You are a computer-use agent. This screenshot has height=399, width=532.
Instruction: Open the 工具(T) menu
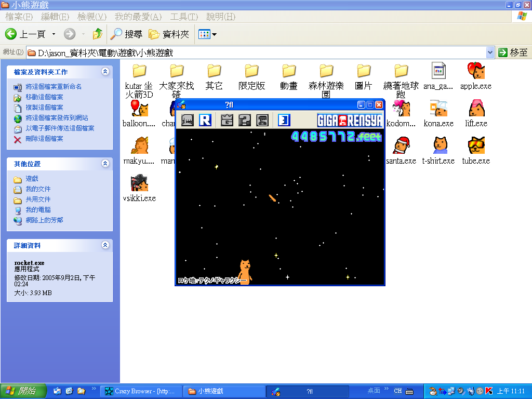click(184, 17)
